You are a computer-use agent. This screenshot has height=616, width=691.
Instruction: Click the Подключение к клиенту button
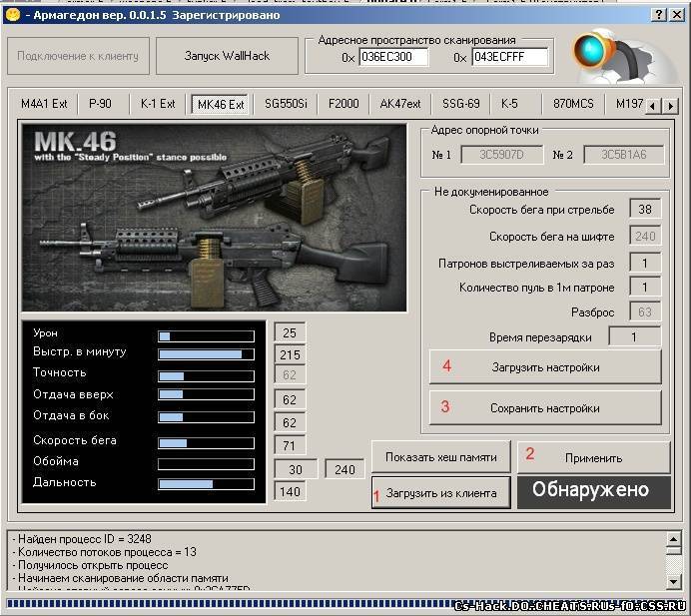coord(78,56)
